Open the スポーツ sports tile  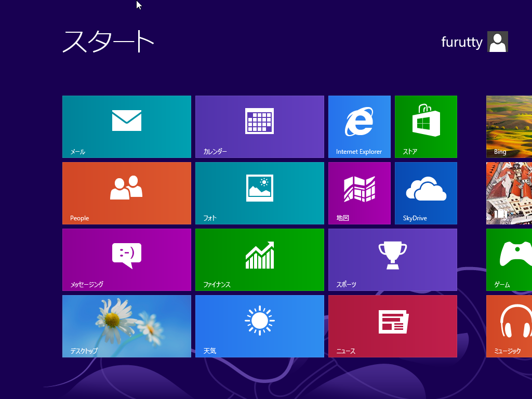(x=393, y=260)
